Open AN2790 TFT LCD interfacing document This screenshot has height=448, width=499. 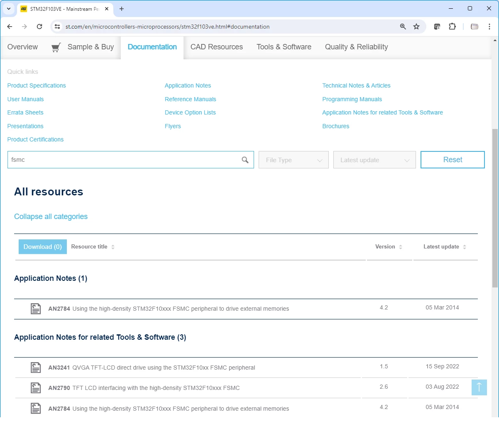[x=144, y=388]
